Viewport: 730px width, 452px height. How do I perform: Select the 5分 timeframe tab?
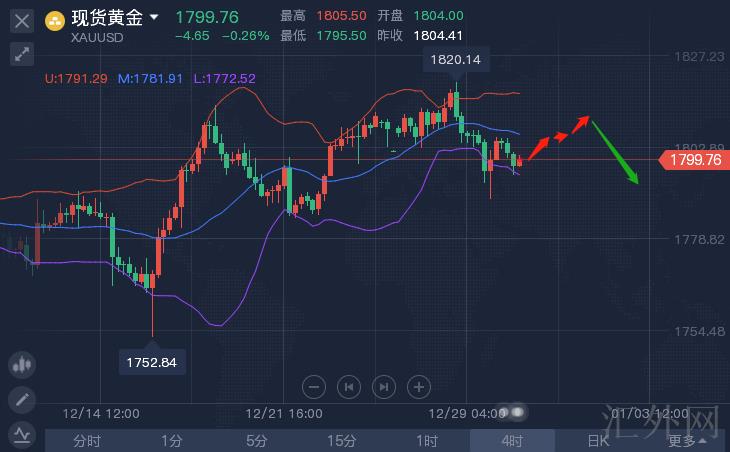point(257,440)
